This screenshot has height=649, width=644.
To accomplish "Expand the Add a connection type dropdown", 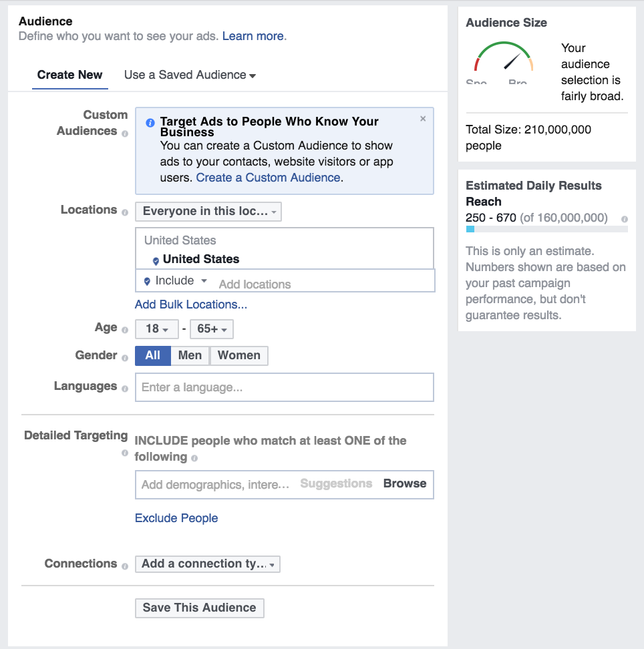I will pos(207,564).
